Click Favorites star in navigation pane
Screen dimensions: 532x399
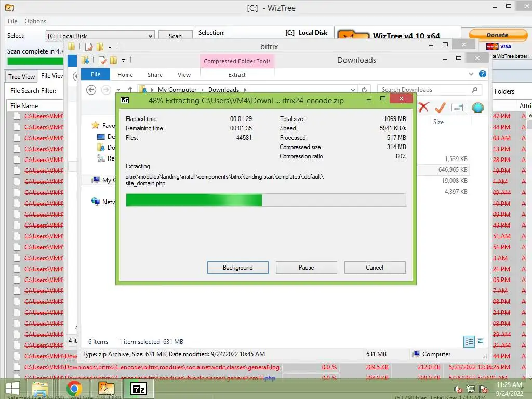(96, 125)
